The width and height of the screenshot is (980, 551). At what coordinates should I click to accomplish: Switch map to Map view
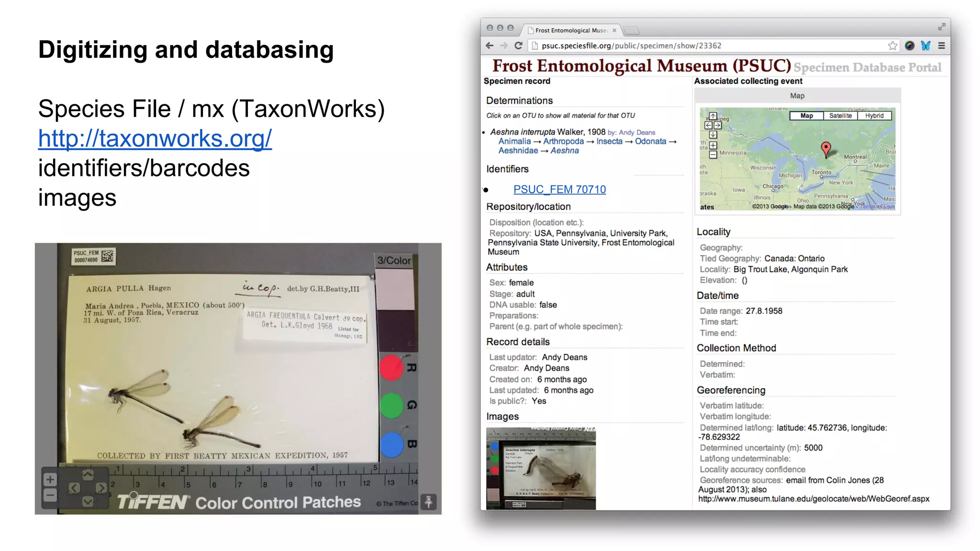click(x=806, y=116)
